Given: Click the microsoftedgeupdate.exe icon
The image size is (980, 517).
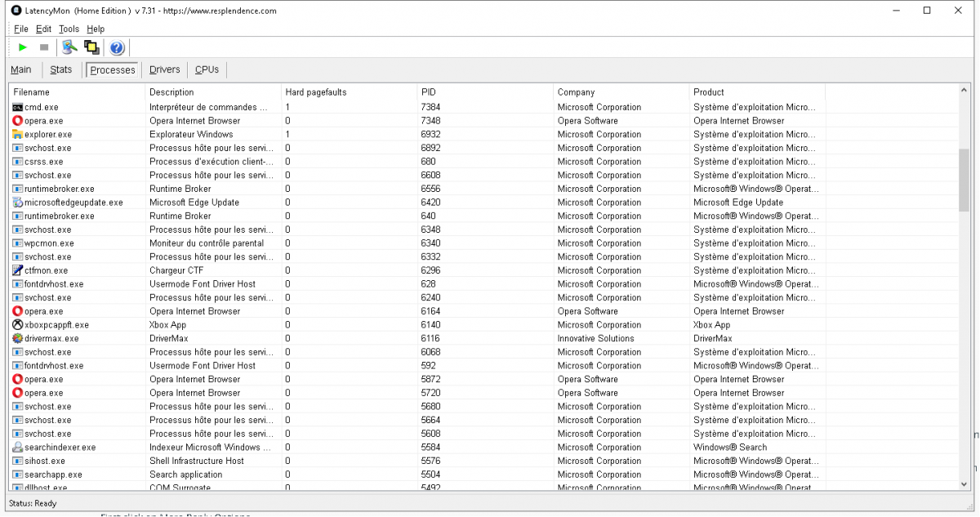Looking at the screenshot, I should (x=18, y=203).
